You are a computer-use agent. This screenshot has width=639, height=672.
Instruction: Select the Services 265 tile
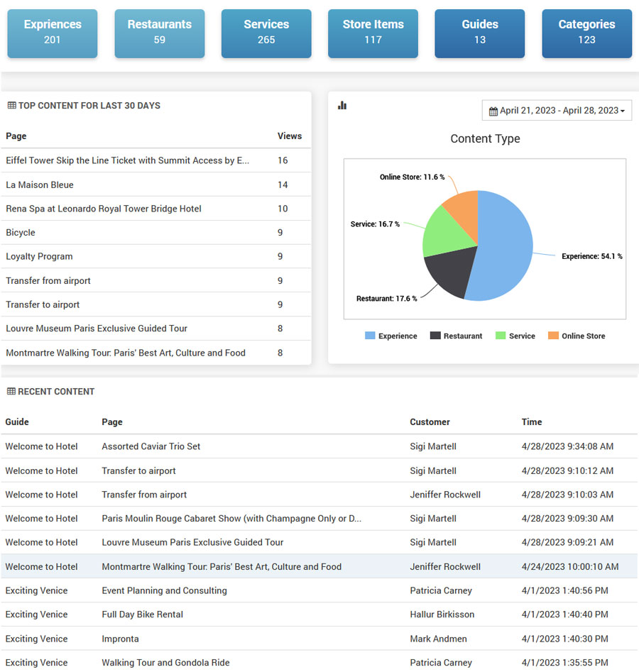[266, 33]
